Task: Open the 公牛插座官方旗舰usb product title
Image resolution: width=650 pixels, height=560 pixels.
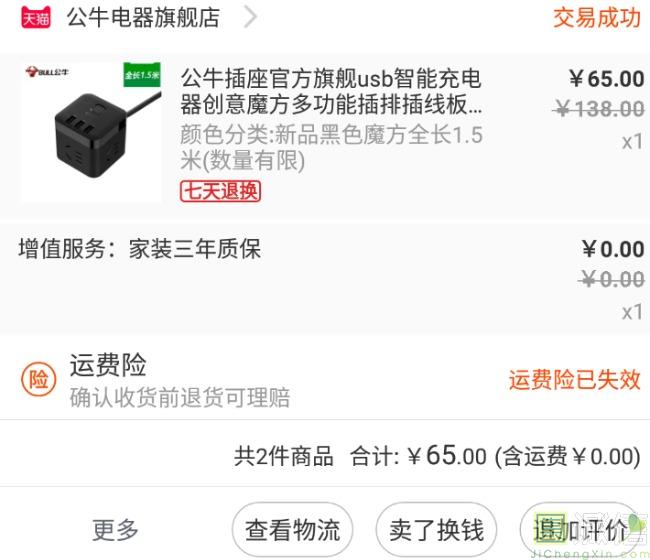Action: (x=331, y=91)
